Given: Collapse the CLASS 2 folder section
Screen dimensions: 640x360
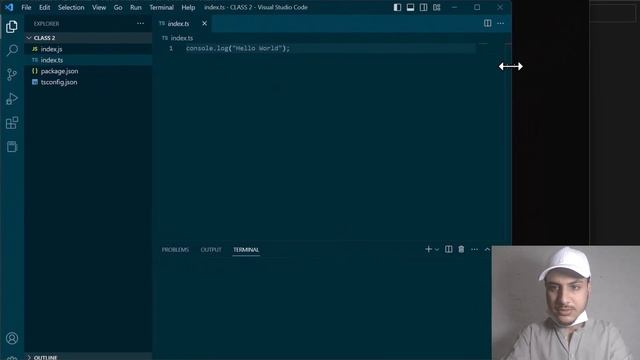Looking at the screenshot, I should (x=88, y=38).
